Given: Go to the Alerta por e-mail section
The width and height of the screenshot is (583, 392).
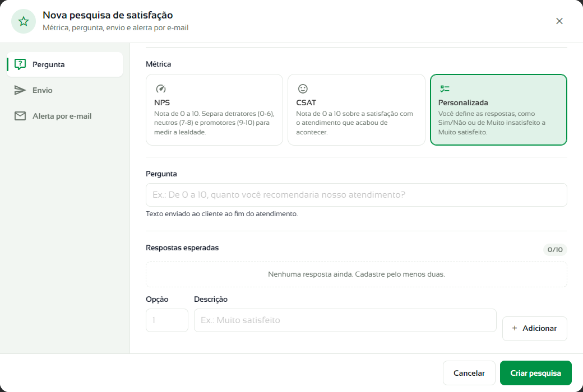Looking at the screenshot, I should pyautogui.click(x=64, y=116).
